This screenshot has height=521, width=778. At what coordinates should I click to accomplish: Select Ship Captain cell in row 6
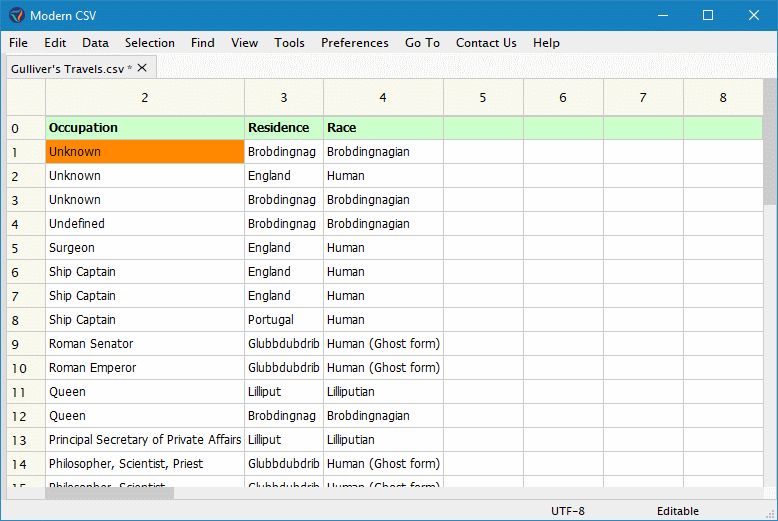[x=145, y=272]
